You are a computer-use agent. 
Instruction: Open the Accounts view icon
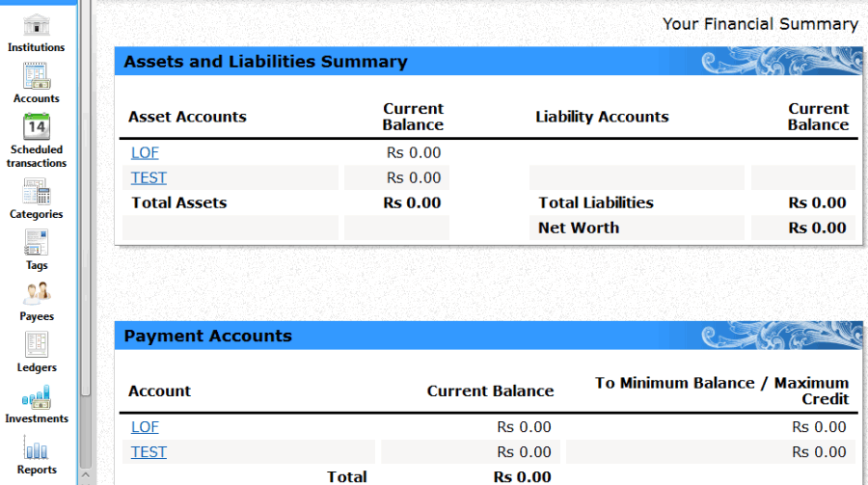click(36, 76)
